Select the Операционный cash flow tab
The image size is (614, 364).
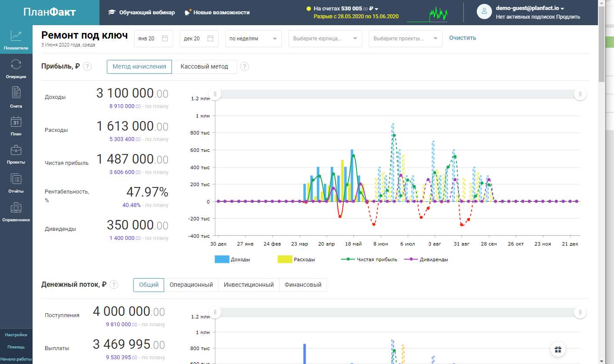point(191,285)
